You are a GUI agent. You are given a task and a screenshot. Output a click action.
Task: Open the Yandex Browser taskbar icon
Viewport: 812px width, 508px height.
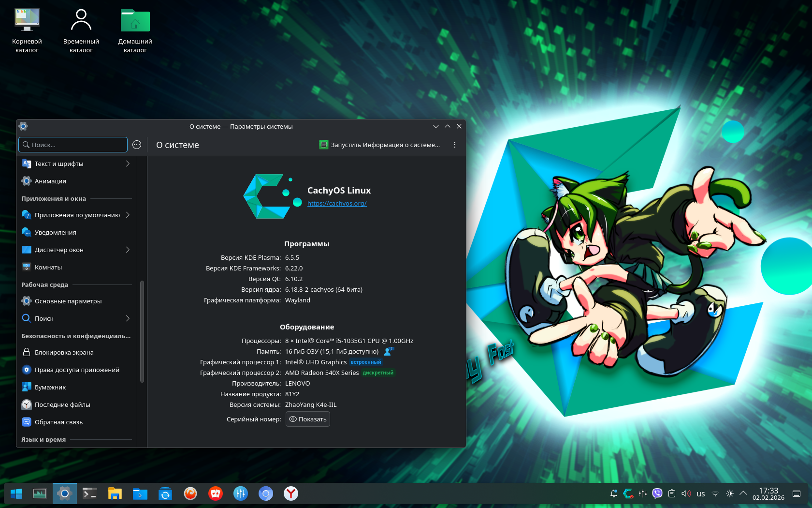click(290, 493)
